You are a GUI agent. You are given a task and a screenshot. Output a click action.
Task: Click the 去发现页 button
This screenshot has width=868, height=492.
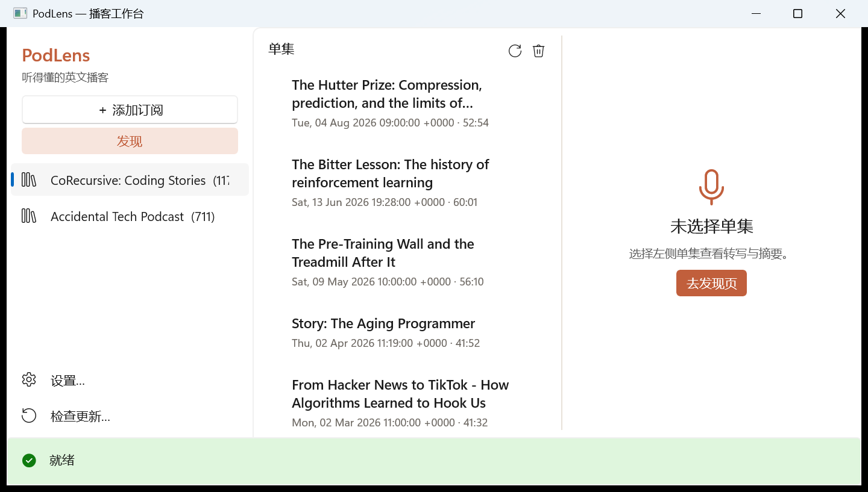click(711, 284)
